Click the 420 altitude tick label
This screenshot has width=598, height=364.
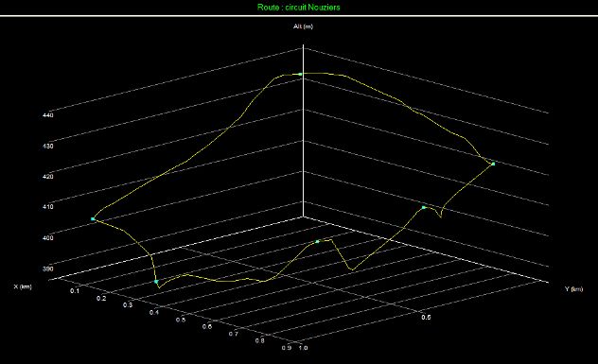47,177
